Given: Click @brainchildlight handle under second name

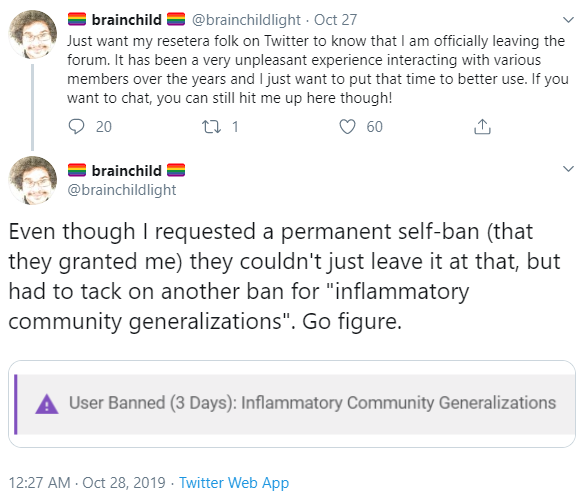Looking at the screenshot, I should point(122,190).
